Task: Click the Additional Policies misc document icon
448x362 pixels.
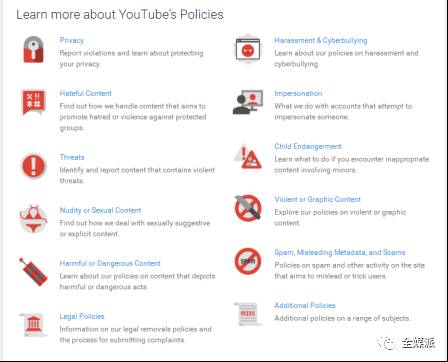Action: (248, 314)
